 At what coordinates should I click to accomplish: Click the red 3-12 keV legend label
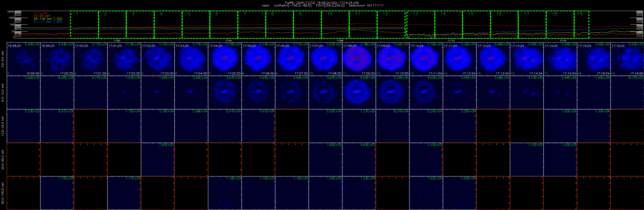coord(41,13)
